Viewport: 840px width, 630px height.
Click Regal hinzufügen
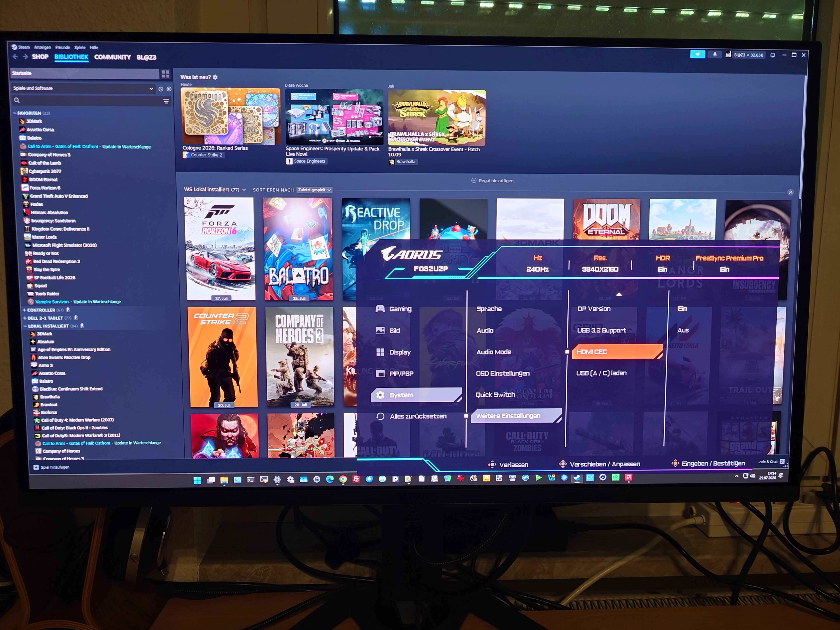pyautogui.click(x=493, y=181)
